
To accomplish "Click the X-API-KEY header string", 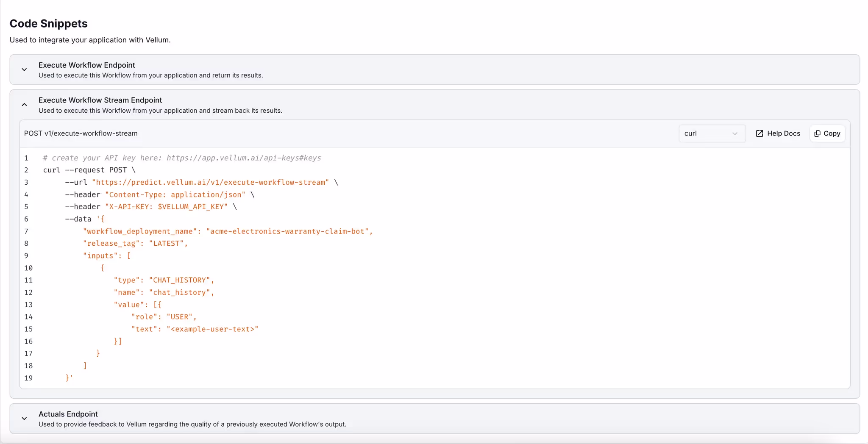I will pyautogui.click(x=167, y=207).
